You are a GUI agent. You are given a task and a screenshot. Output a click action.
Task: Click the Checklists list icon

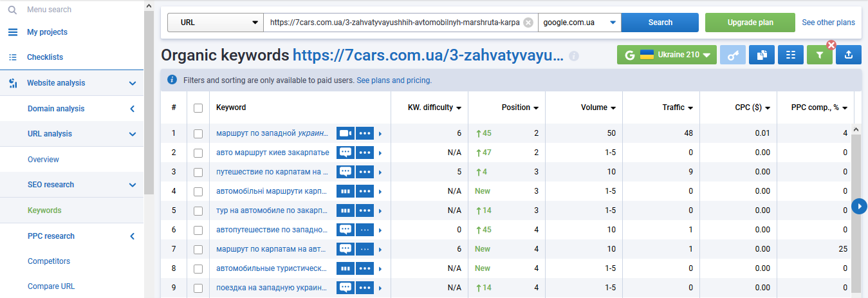(x=13, y=57)
